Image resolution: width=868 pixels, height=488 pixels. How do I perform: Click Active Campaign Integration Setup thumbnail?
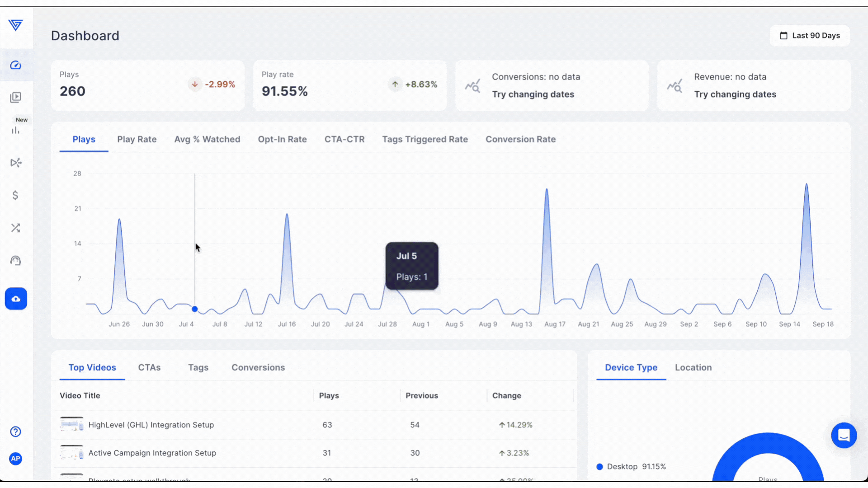tap(71, 452)
